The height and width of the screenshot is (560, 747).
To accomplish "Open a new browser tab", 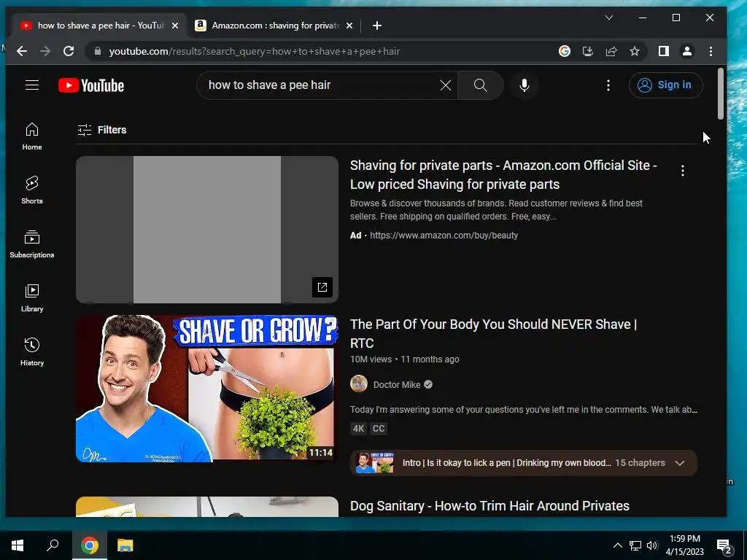I will (x=377, y=26).
